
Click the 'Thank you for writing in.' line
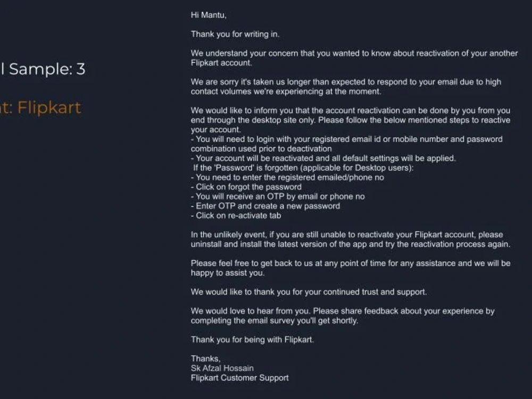point(235,34)
